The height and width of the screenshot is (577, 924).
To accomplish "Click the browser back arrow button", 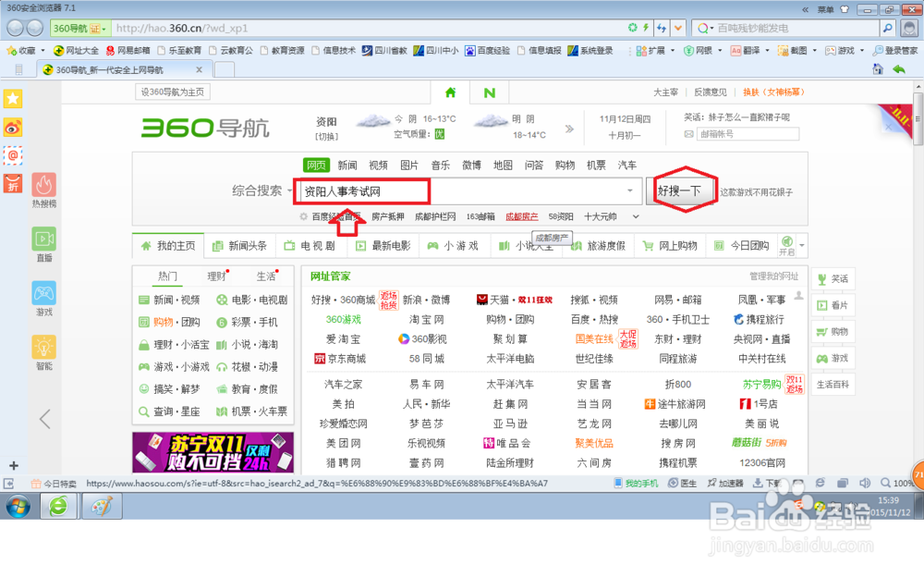I will point(16,28).
